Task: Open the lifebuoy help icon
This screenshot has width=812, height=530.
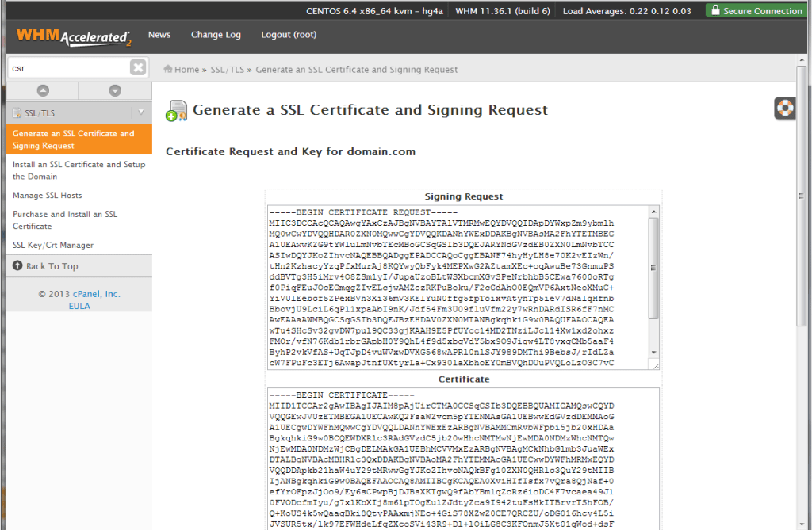Action: tap(784, 109)
